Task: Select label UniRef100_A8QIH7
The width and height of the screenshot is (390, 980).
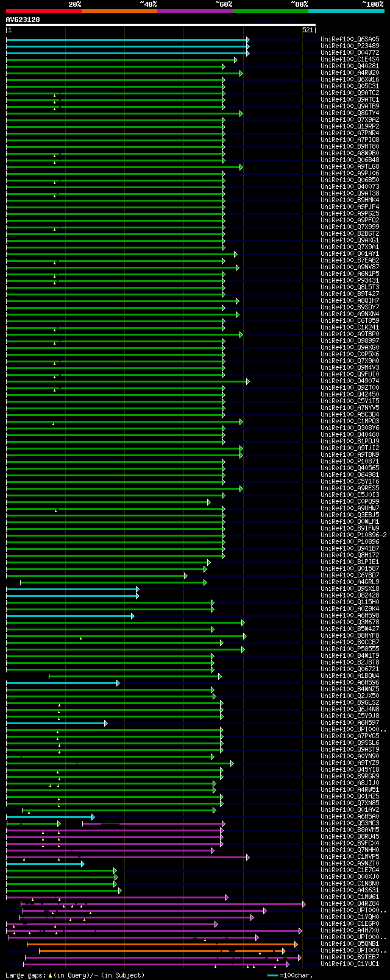Action: [350, 301]
